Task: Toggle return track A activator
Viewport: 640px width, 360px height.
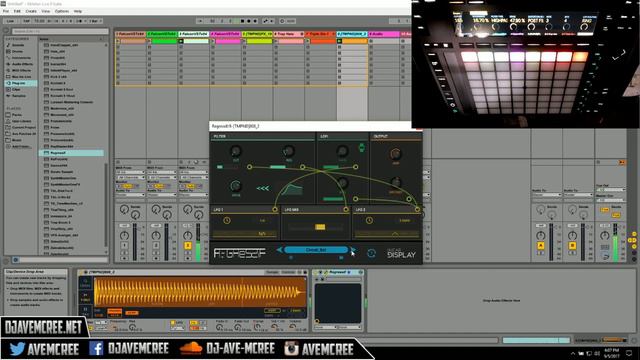Action: [540, 245]
